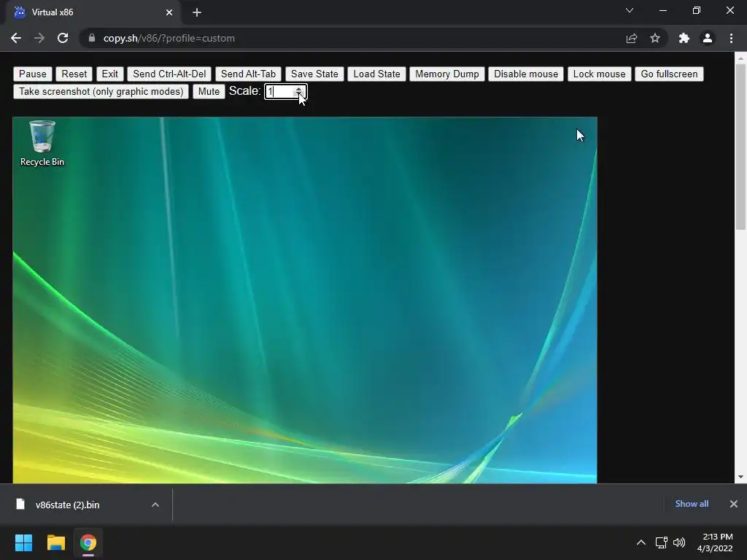Image resolution: width=747 pixels, height=560 pixels.
Task: Click the Memory Dump button
Action: click(x=447, y=74)
